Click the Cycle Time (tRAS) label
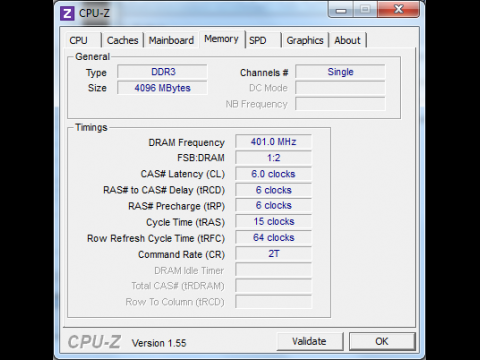This screenshot has width=480, height=360. (x=185, y=222)
